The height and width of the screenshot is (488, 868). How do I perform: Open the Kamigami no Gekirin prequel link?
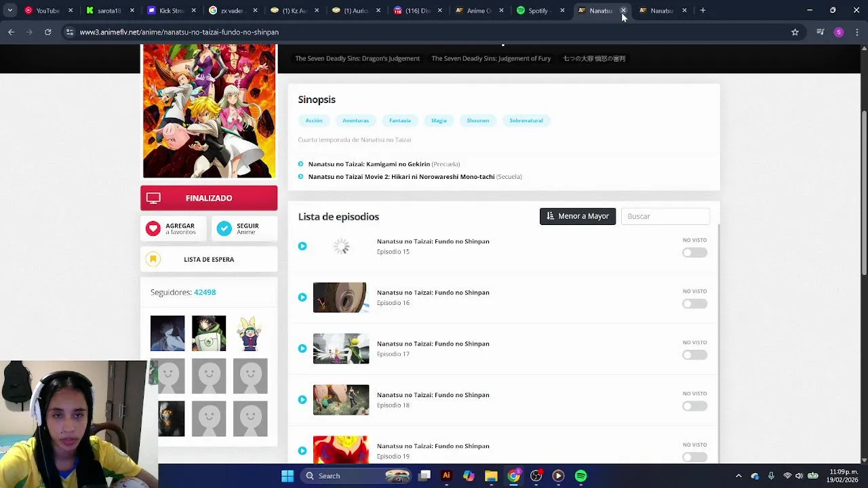tap(369, 164)
